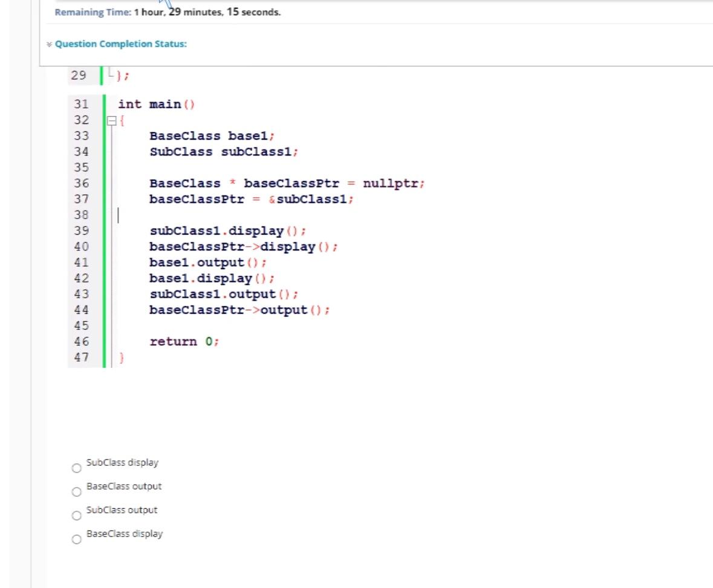Click line number 31 in the code gutter
The image size is (713, 588).
(x=79, y=104)
